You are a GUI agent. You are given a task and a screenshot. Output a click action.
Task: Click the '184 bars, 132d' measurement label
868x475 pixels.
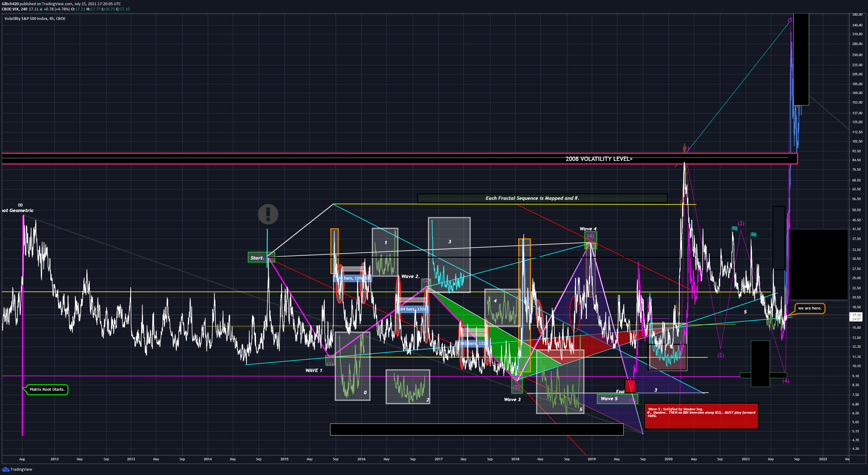coord(413,309)
